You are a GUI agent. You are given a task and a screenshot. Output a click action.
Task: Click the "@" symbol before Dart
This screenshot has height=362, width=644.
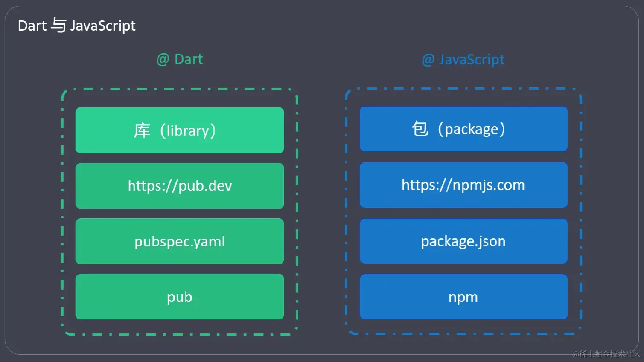163,59
